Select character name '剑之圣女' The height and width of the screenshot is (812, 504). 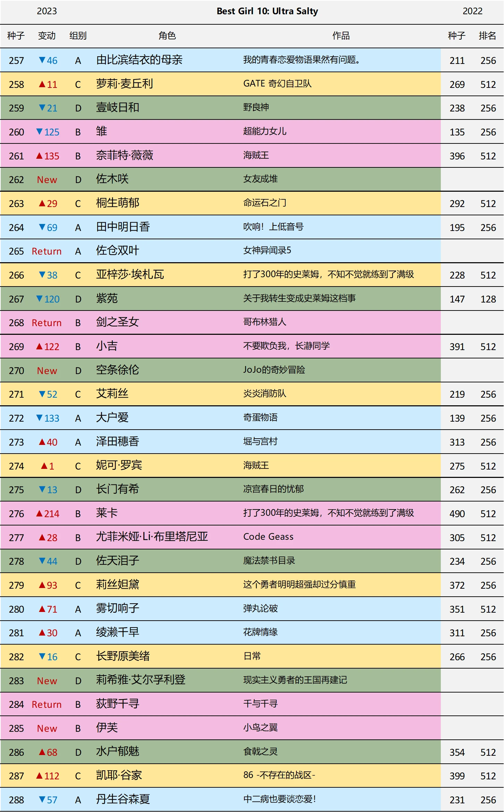pyautogui.click(x=117, y=322)
